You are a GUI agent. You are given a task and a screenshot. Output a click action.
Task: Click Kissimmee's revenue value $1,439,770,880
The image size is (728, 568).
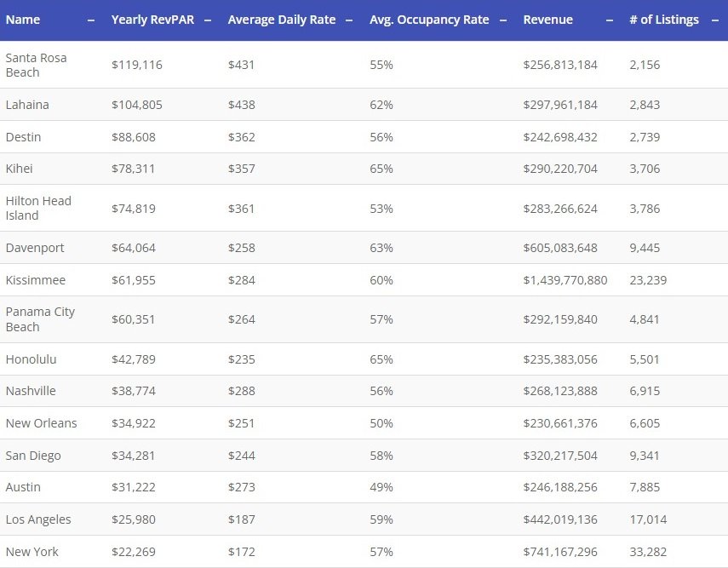(x=565, y=280)
